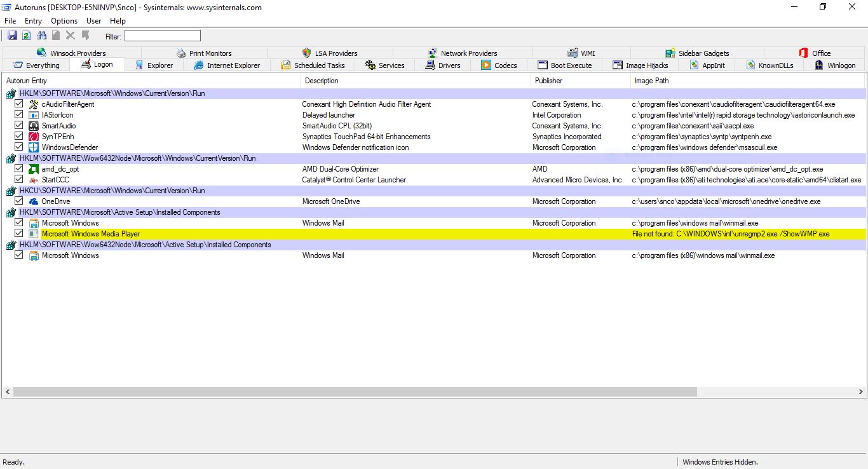Open the File menu

coord(10,21)
